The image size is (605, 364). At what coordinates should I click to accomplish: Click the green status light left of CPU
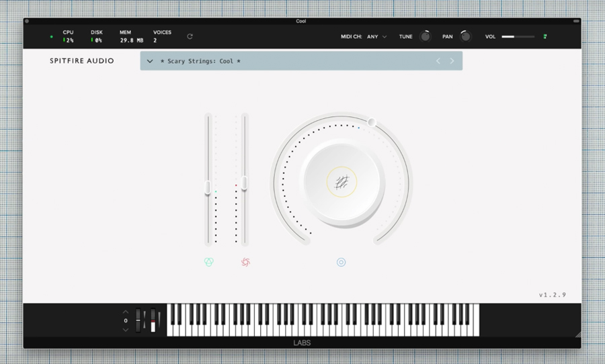[x=51, y=37]
